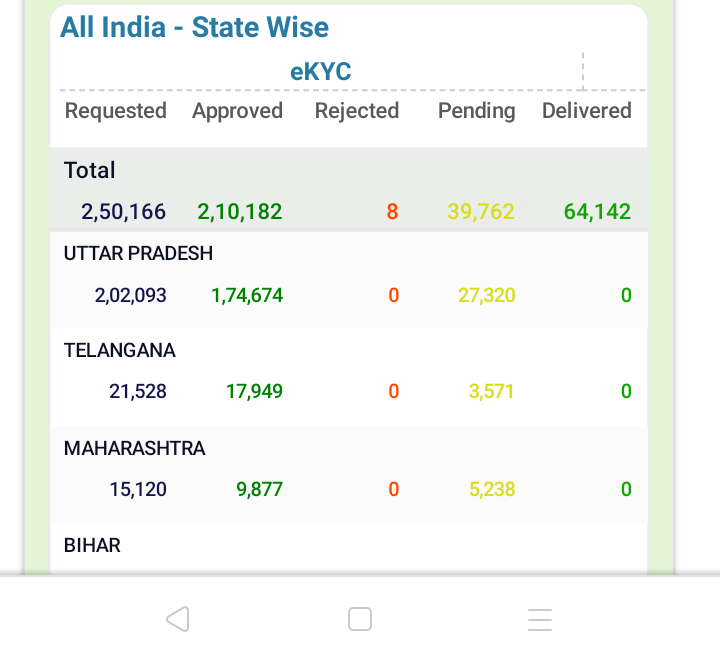Tap the Android home square icon
Image resolution: width=720 pixels, height=663 pixels.
pyautogui.click(x=360, y=619)
